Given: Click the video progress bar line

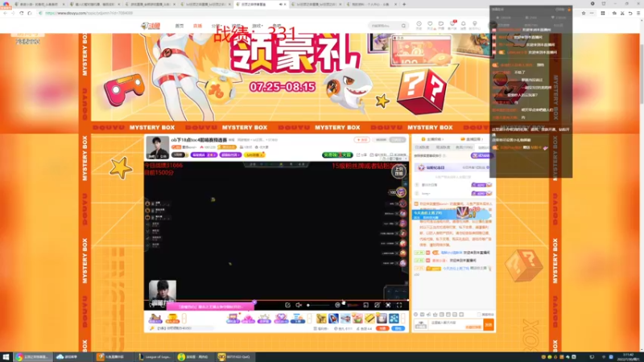Looking at the screenshot, I should tap(276, 300).
